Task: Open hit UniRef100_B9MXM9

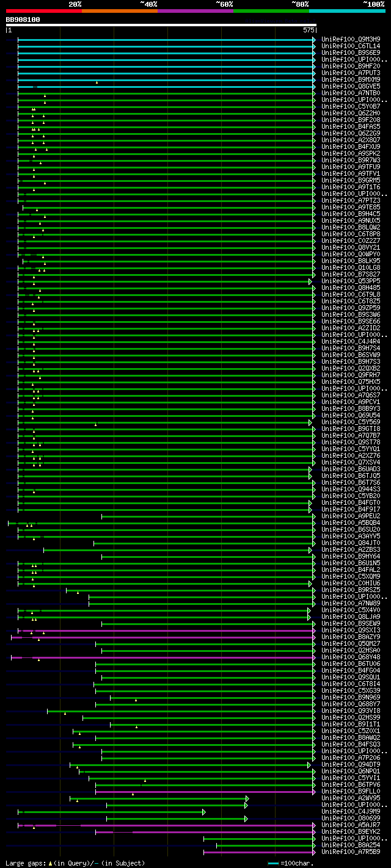Action: (351, 80)
